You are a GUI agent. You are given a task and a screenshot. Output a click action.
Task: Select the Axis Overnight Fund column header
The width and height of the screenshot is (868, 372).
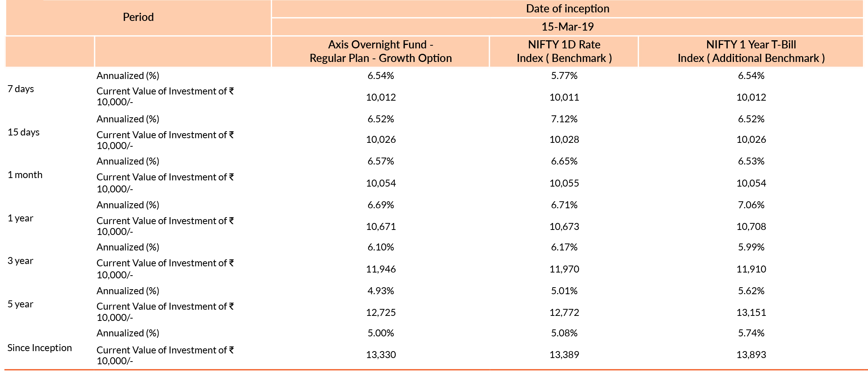coord(381,51)
